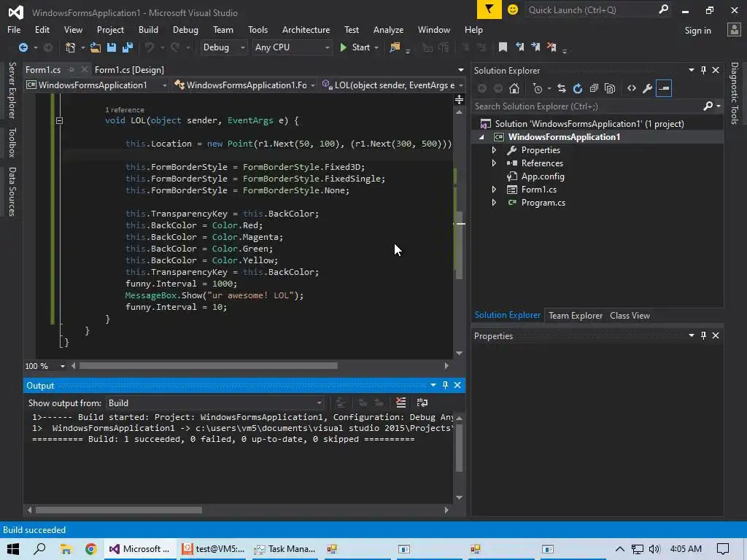Expand the Properties node in Solution Explorer
The height and width of the screenshot is (560, 747).
click(x=494, y=150)
